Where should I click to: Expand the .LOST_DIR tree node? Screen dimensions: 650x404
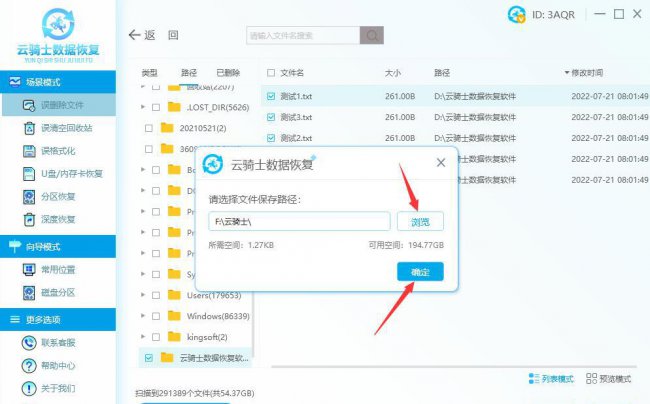pos(143,107)
